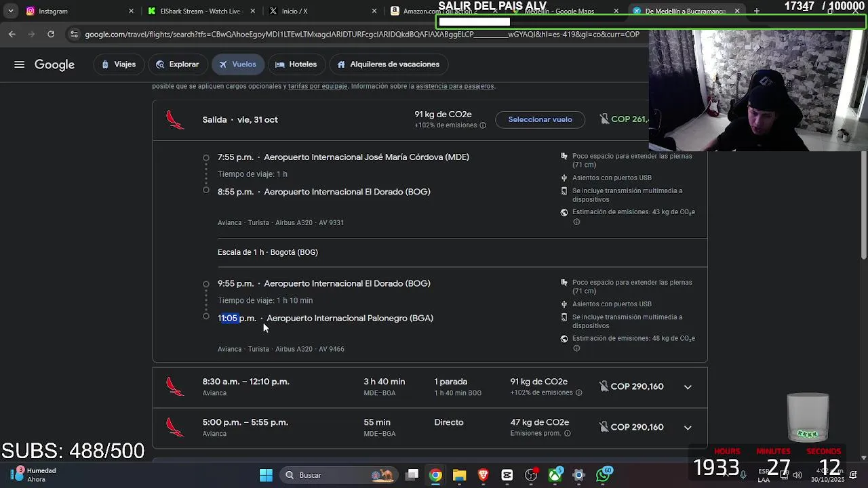Click no-baggage icon beside COP 290,160 on the 5:00 p.m. flight
The height and width of the screenshot is (488, 868).
coord(604,428)
